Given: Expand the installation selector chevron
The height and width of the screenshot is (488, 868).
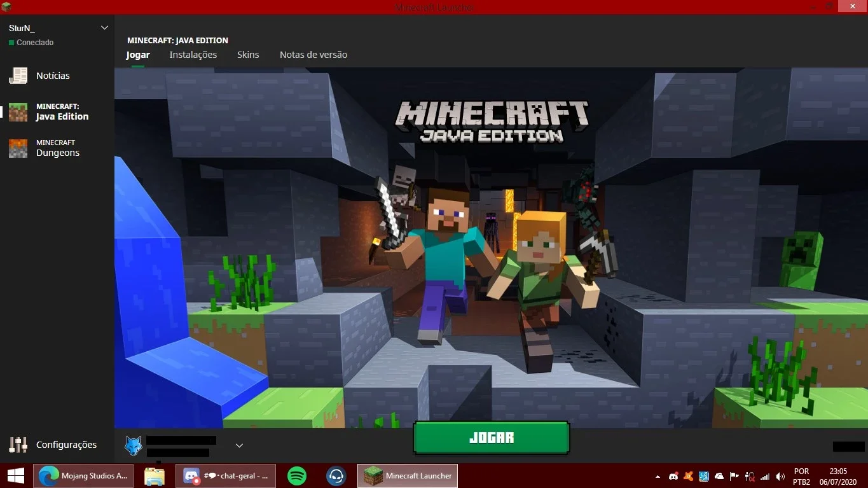Looking at the screenshot, I should click(x=239, y=445).
